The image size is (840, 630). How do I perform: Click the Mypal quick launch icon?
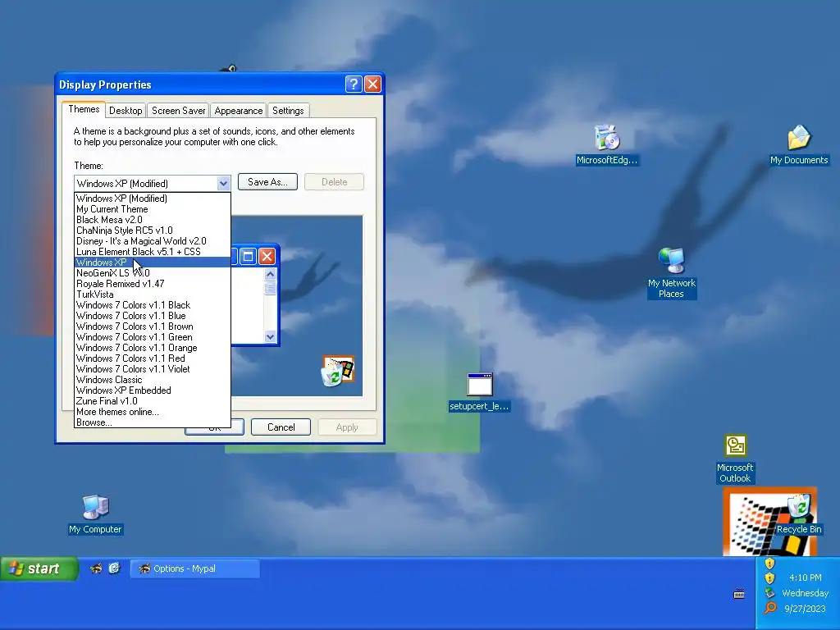(x=97, y=568)
